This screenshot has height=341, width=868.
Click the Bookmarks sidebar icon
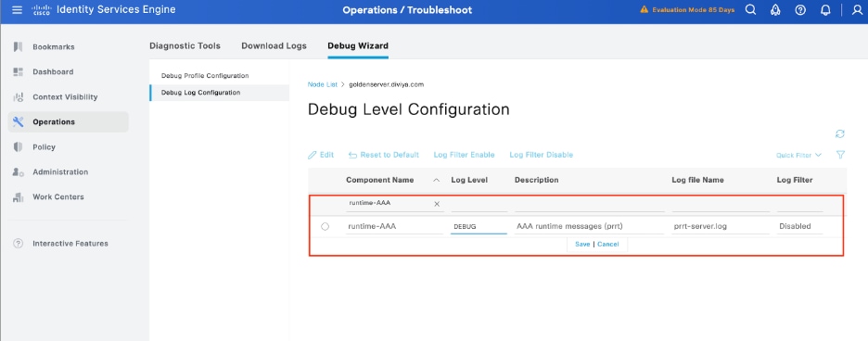coord(18,47)
